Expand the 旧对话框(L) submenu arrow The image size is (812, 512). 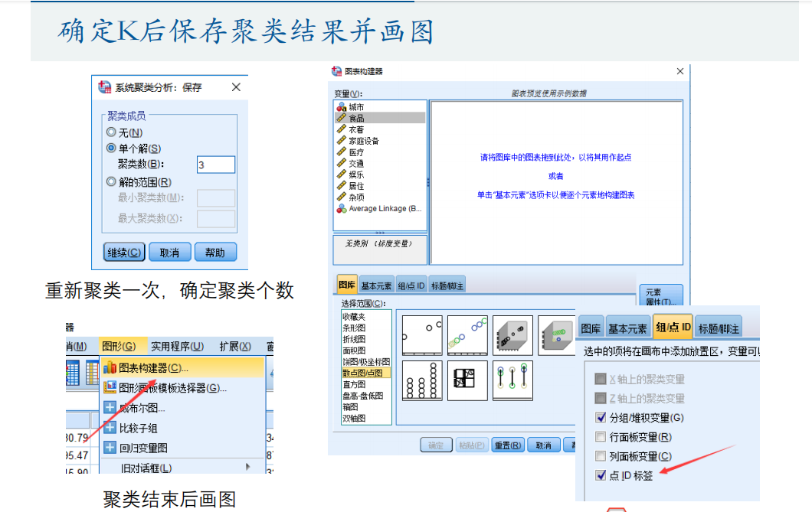(x=248, y=467)
